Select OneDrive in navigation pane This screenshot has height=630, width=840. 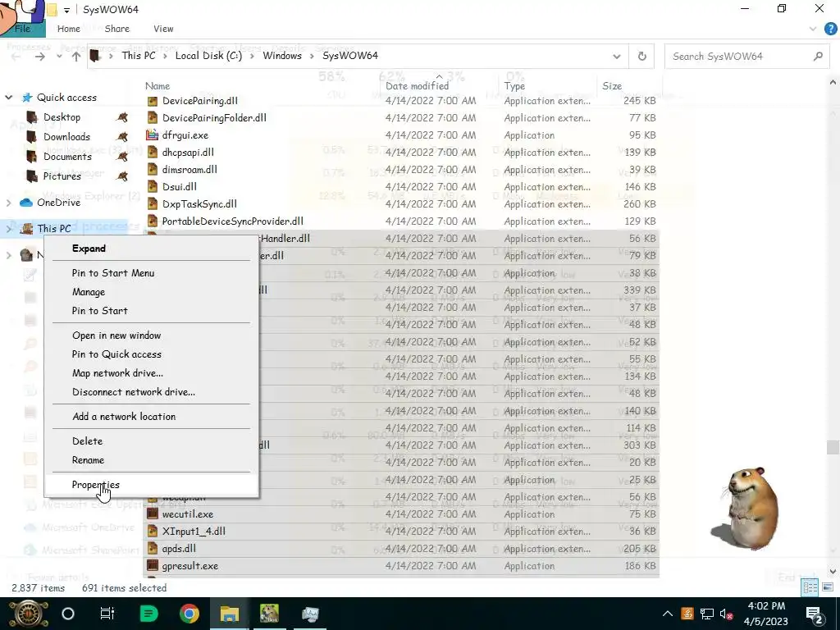[58, 203]
